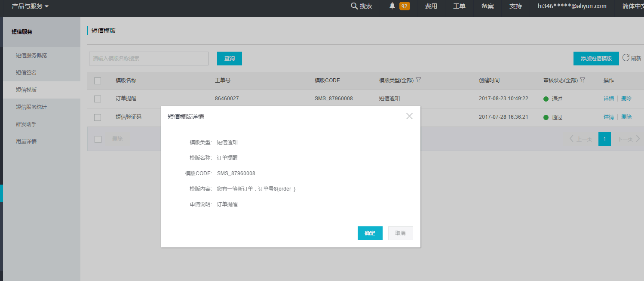
Task: Toggle the select-all checkbox in table header
Action: (98, 80)
